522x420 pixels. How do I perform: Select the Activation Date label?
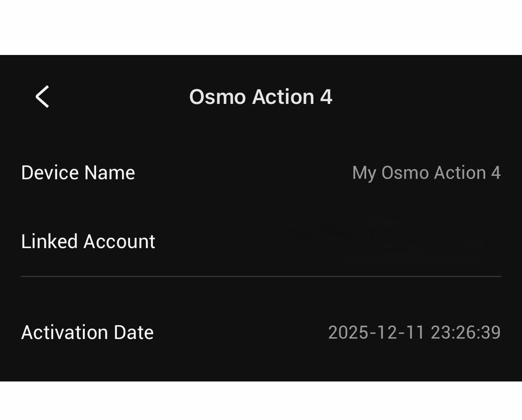(x=87, y=332)
